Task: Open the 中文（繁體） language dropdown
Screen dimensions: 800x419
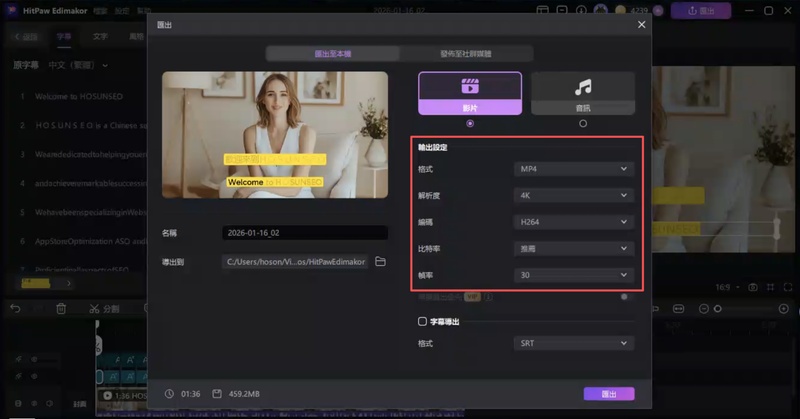Action: pos(78,65)
